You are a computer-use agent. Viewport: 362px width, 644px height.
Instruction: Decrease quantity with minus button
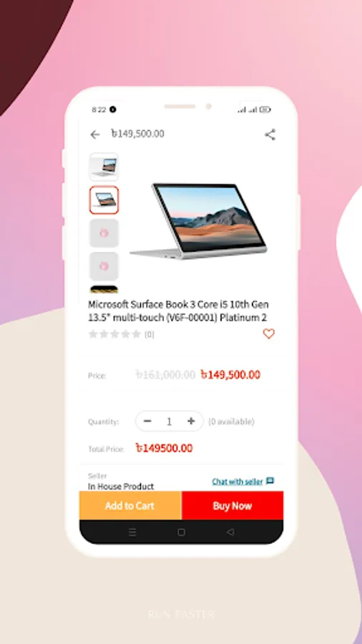click(148, 421)
